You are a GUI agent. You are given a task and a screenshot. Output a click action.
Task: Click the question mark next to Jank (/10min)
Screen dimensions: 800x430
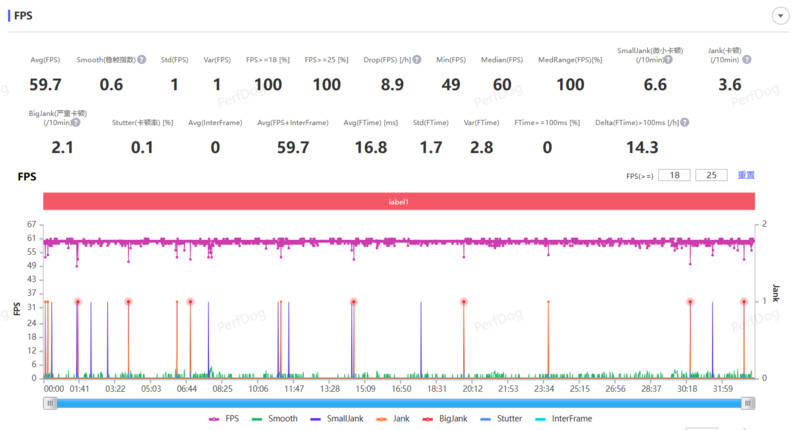click(x=747, y=60)
